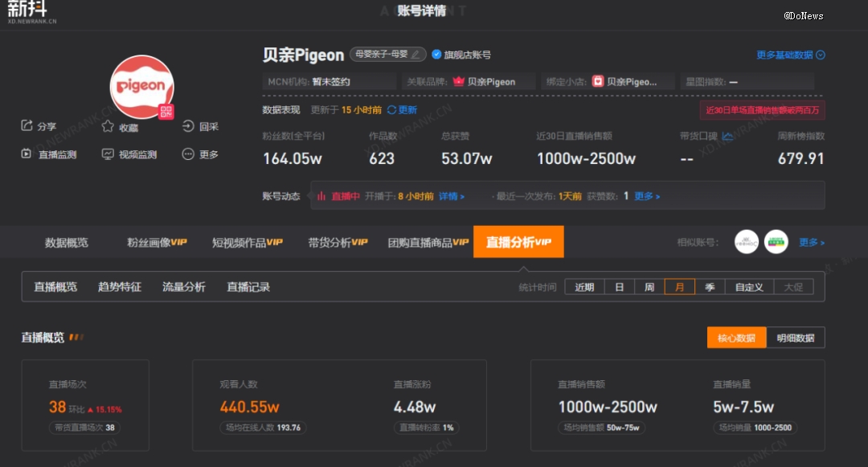Click the 核心数据 highlighted orange button

tap(735, 337)
